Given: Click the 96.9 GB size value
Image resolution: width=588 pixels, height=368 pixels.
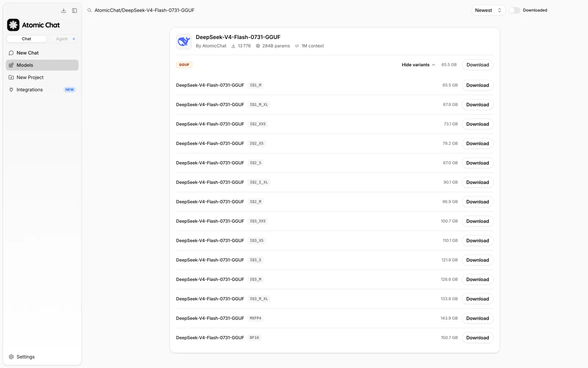Looking at the screenshot, I should tap(450, 202).
